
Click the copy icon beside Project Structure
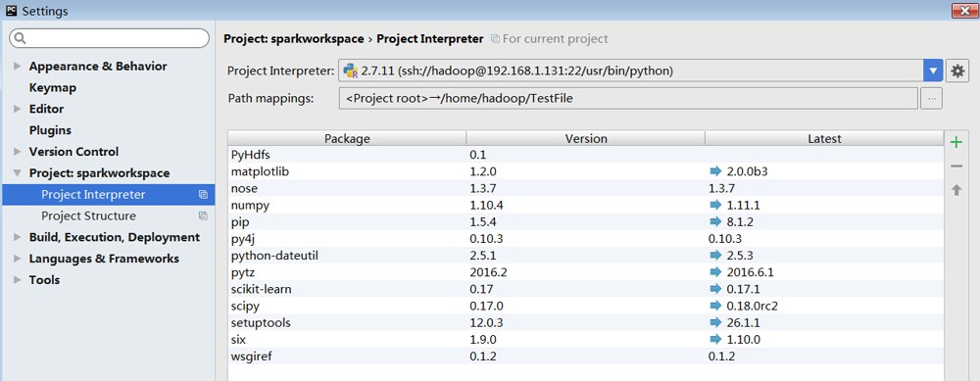203,216
